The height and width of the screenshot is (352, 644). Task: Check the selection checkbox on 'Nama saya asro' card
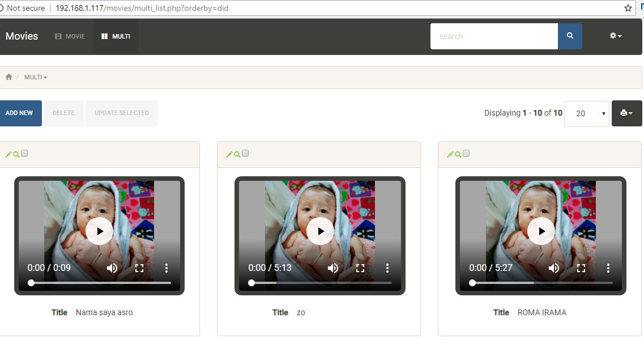tap(24, 152)
